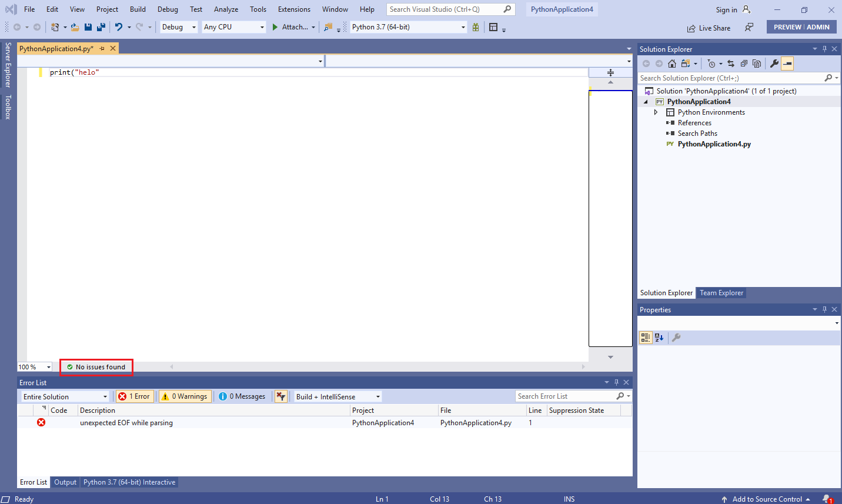Switch Views in Solution Explorer toolbar
Image resolution: width=842 pixels, height=504 pixels.
[686, 64]
